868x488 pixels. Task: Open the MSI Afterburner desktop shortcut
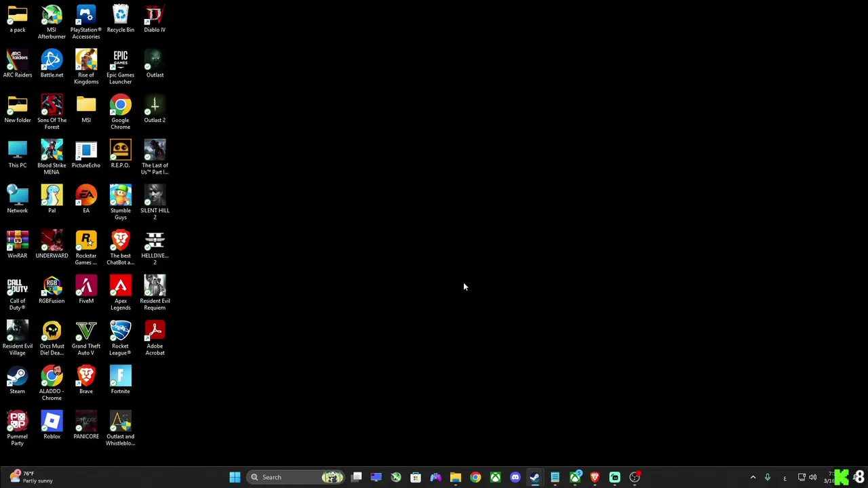(52, 22)
